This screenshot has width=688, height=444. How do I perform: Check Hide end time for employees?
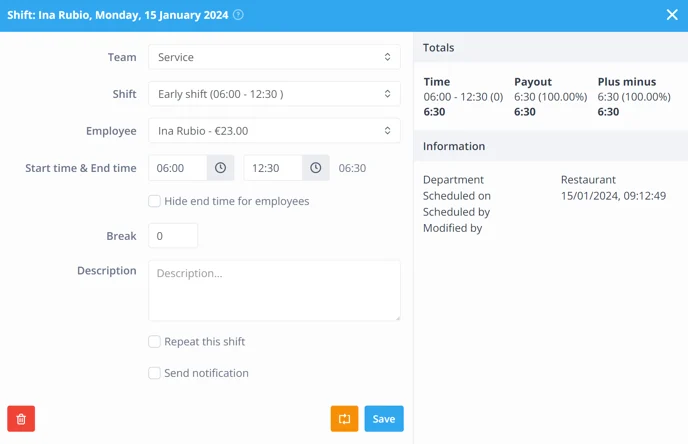(x=154, y=201)
